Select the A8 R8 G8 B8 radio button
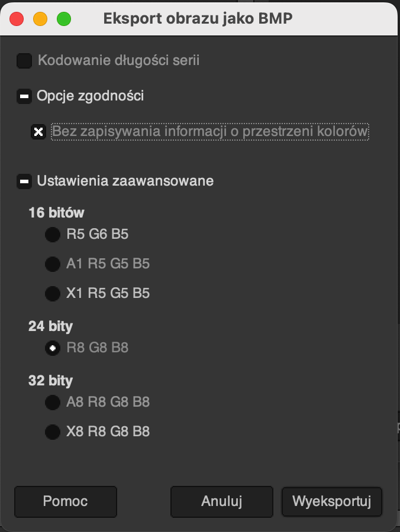 (x=53, y=403)
